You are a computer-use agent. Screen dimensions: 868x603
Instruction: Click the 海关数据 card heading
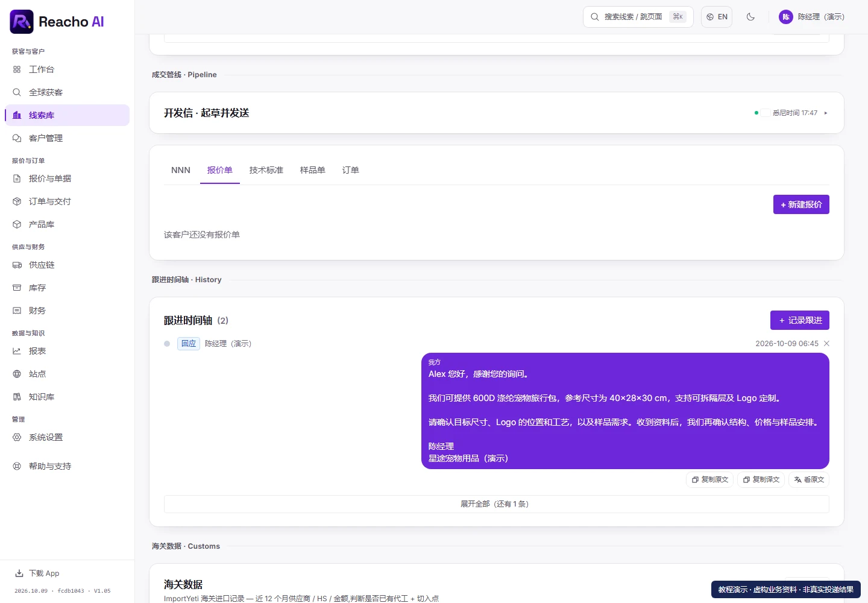click(x=183, y=584)
